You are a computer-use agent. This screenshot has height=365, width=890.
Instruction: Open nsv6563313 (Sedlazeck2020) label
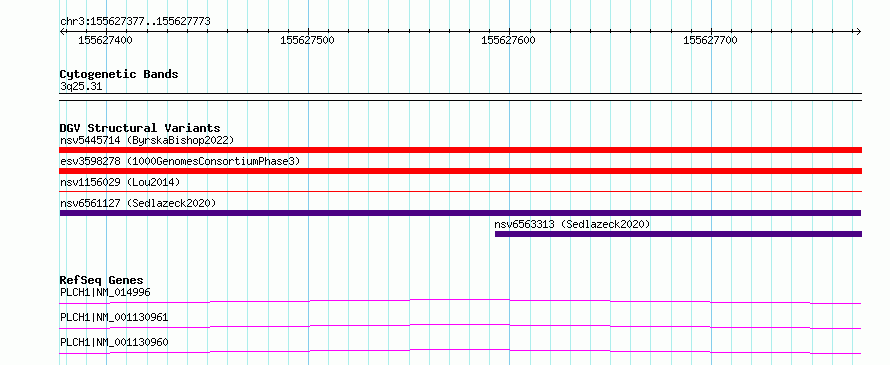[572, 224]
